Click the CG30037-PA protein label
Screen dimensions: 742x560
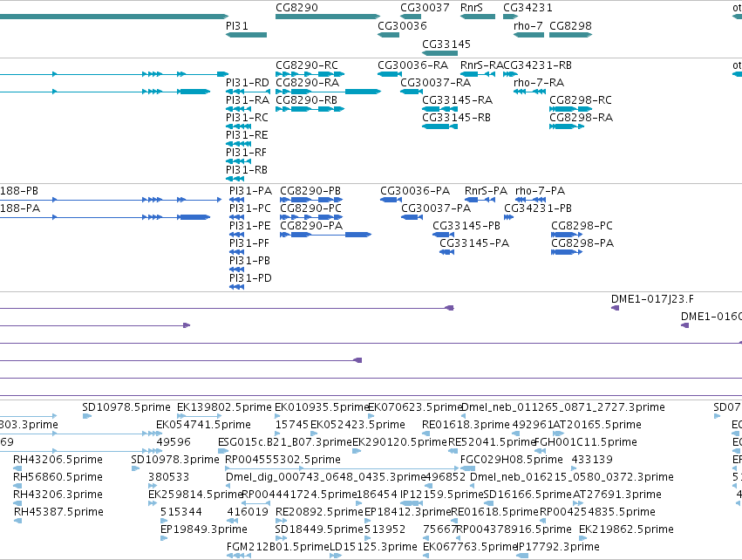point(436,208)
